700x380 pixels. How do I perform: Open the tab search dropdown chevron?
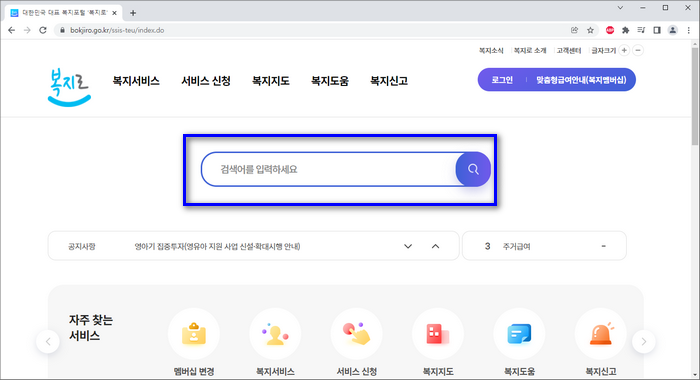pos(620,8)
